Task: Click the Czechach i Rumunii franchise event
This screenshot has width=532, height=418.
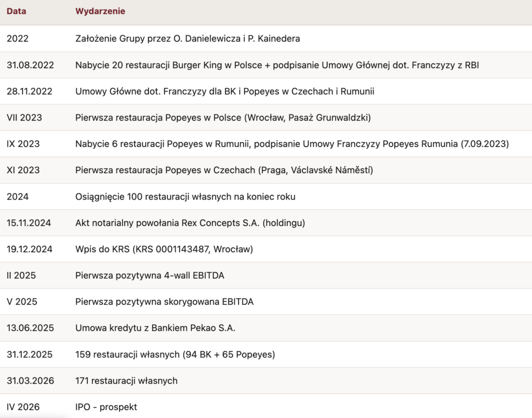Action: [x=224, y=92]
